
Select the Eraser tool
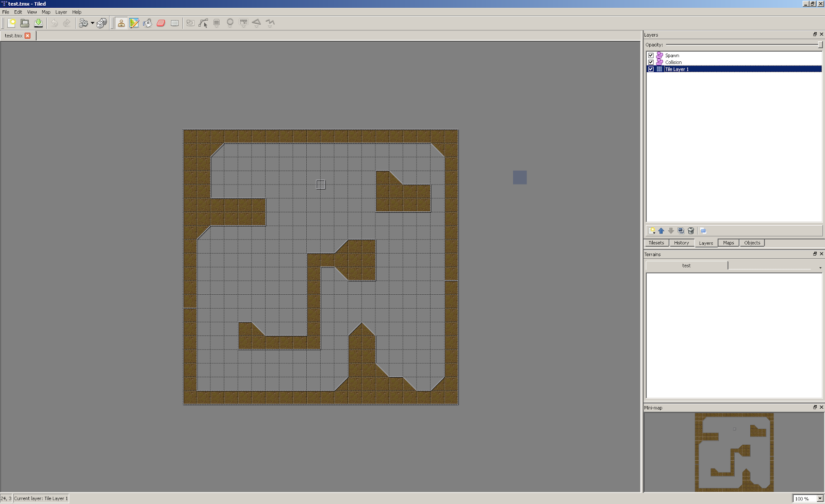coord(161,23)
